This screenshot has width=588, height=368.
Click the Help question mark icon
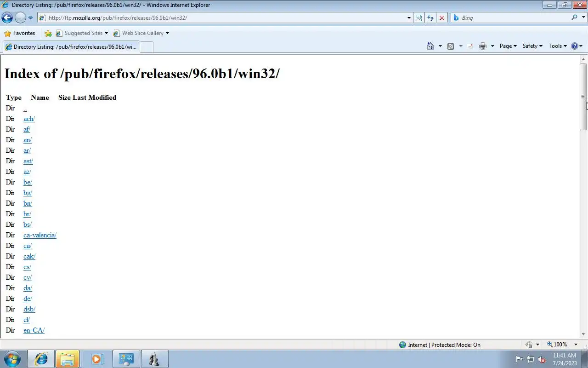point(574,46)
